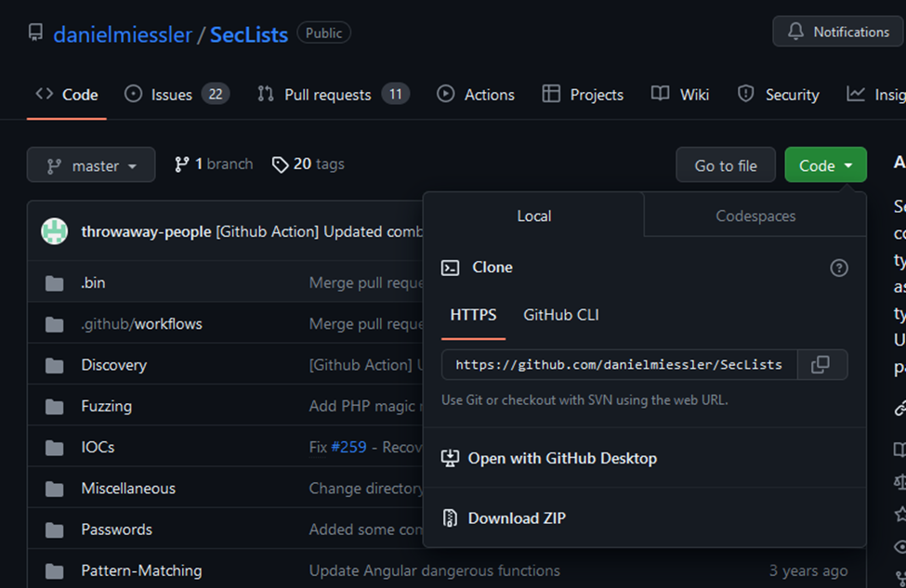
Task: Click the clone URL text field
Action: pyautogui.click(x=619, y=364)
